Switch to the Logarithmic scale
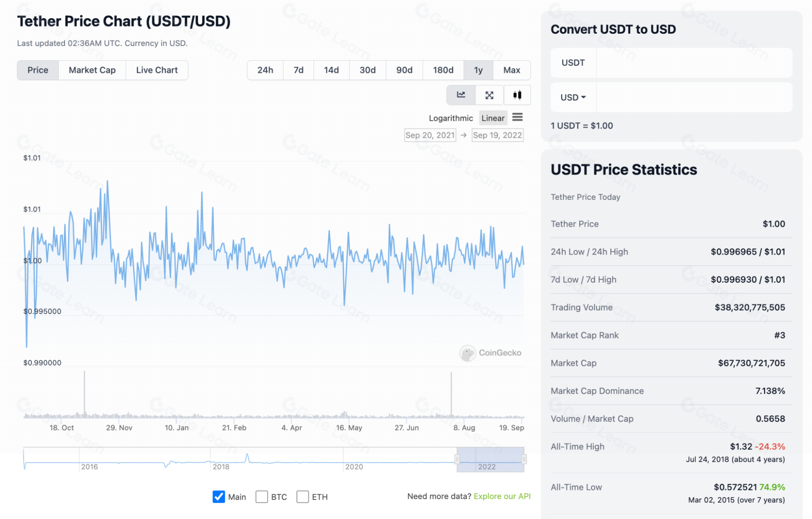Screen dimensions: 812x519 click(x=450, y=118)
